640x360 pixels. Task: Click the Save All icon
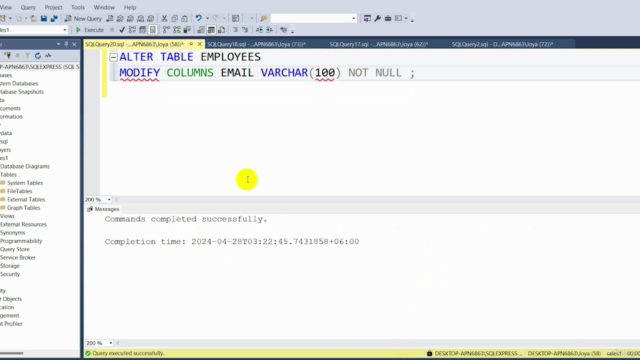(x=54, y=18)
